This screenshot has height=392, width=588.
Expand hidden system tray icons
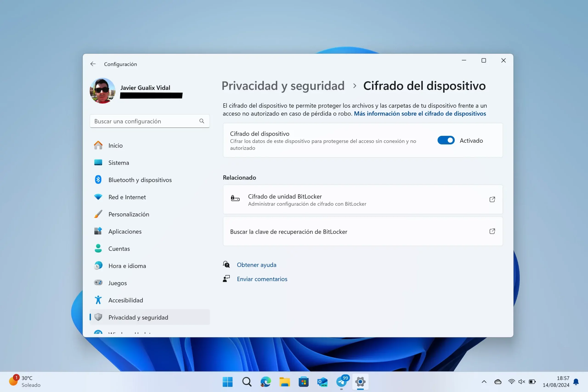(484, 382)
